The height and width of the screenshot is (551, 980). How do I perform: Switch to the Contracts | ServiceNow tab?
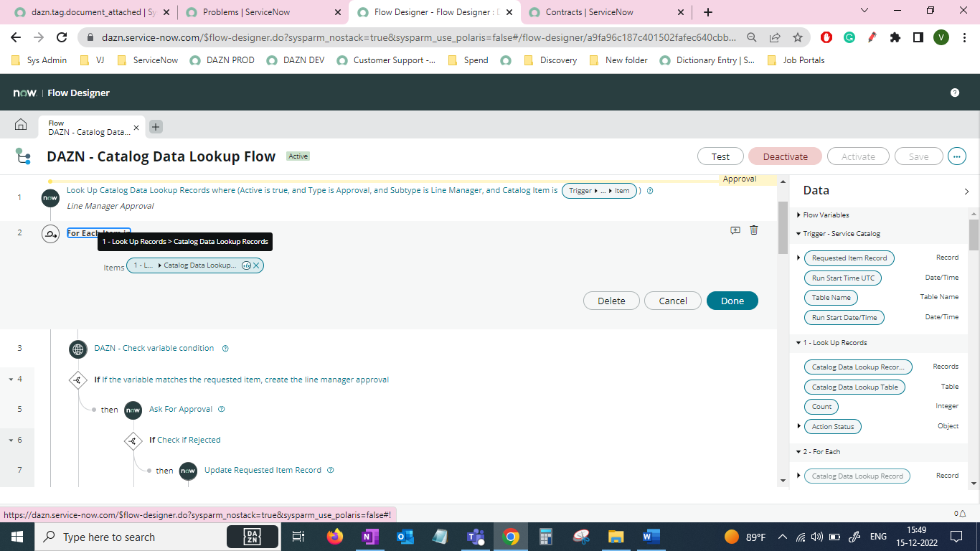pyautogui.click(x=607, y=12)
